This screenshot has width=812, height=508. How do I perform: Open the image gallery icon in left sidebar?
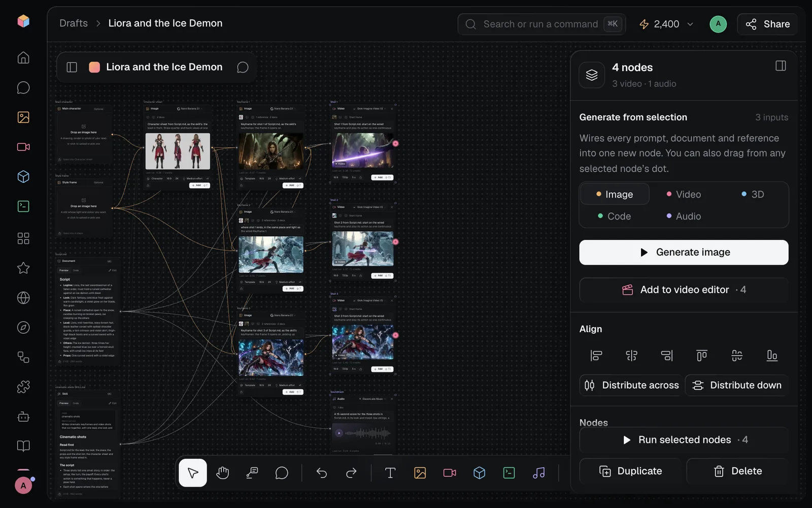point(23,117)
